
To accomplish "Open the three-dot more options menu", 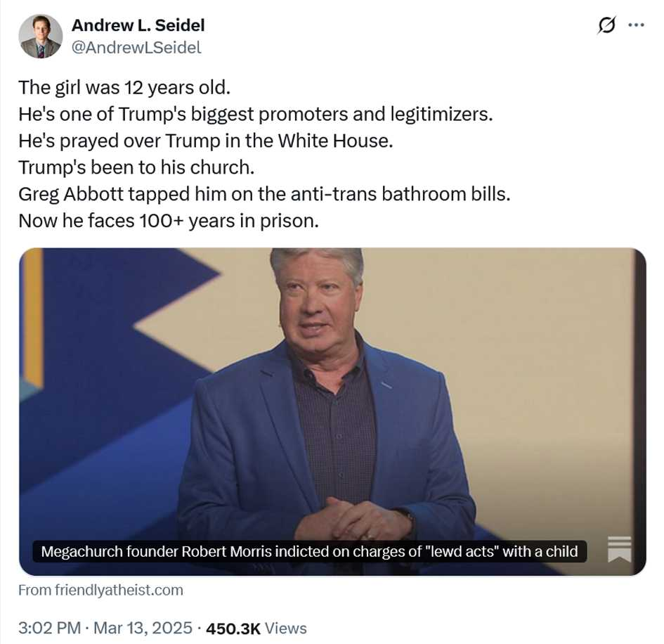I will click(636, 25).
